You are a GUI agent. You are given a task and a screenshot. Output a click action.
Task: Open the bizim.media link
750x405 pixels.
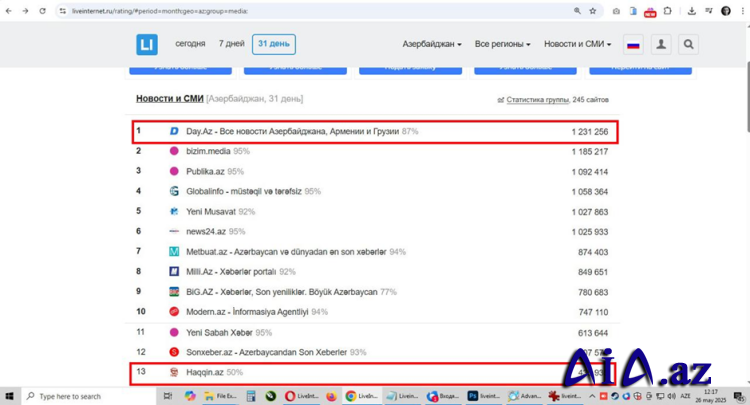208,151
